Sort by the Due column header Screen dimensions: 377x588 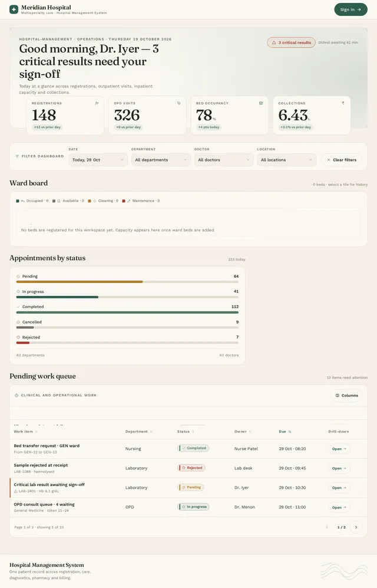pos(285,432)
